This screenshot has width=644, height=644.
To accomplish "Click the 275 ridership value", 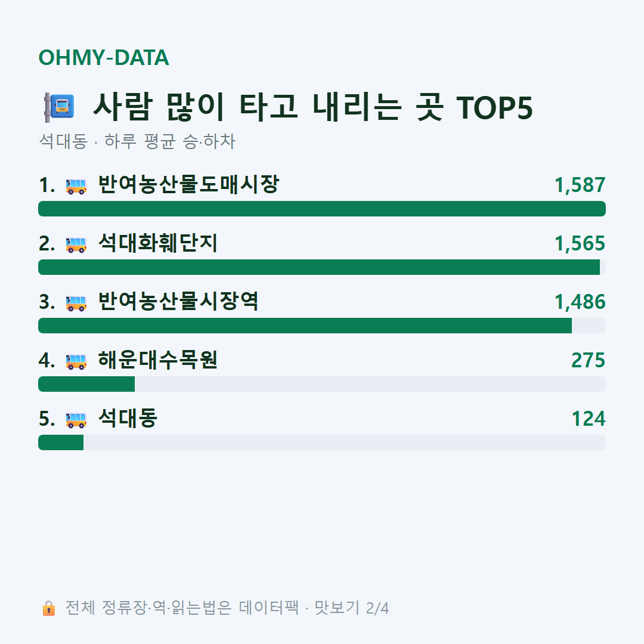I will click(x=588, y=360).
